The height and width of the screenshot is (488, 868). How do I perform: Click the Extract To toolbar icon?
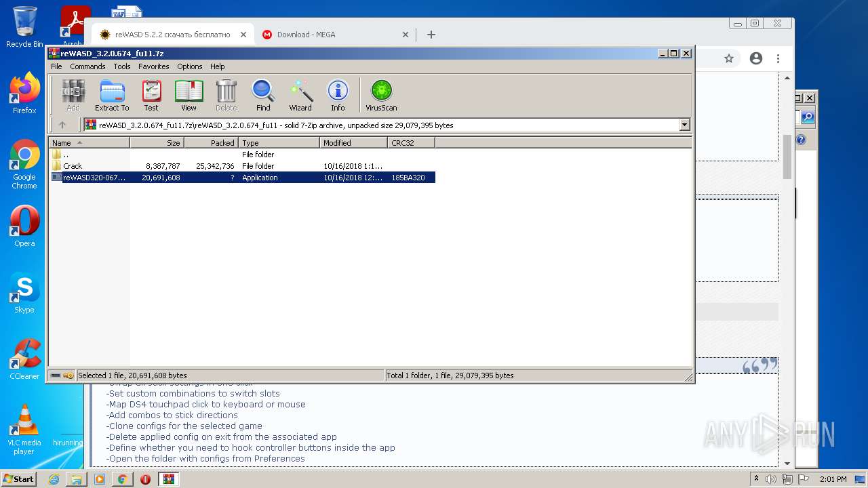pos(112,95)
